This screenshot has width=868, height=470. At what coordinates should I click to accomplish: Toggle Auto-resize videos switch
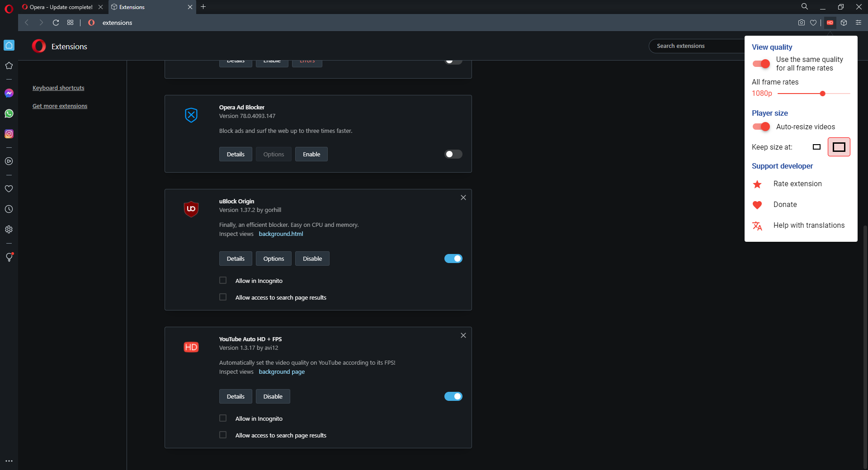pyautogui.click(x=761, y=127)
